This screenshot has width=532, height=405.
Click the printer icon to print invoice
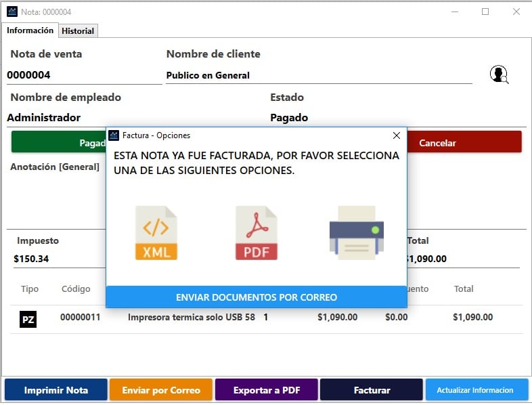pos(356,233)
